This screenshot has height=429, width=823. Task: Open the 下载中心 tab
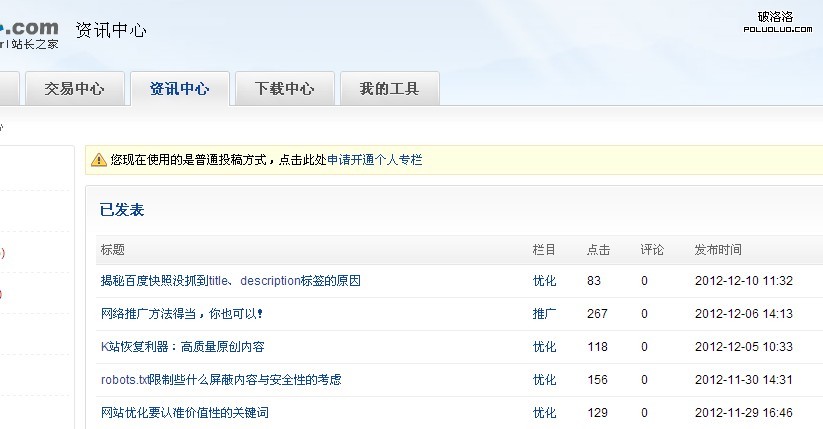click(x=284, y=89)
